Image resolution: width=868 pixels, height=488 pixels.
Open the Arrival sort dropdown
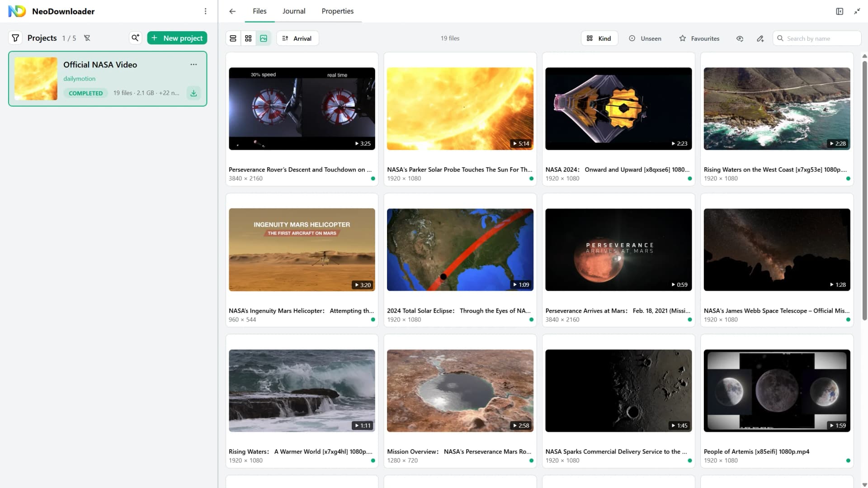pyautogui.click(x=297, y=38)
